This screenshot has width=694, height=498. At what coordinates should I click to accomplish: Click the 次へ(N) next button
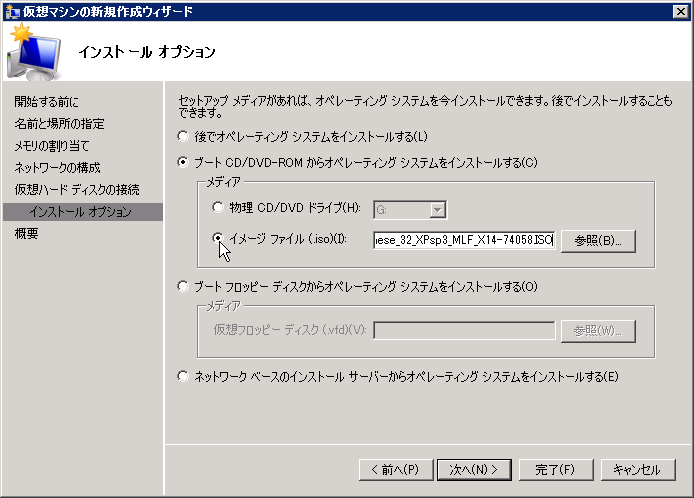(474, 469)
